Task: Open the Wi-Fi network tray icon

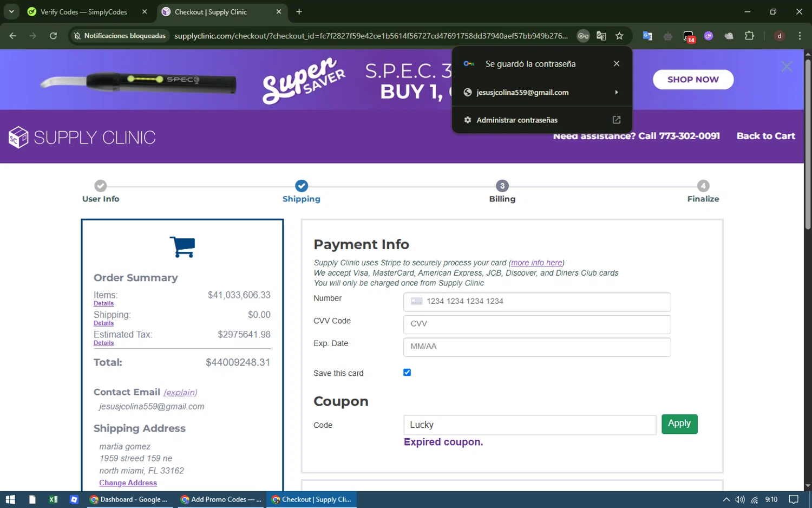Action: [754, 499]
